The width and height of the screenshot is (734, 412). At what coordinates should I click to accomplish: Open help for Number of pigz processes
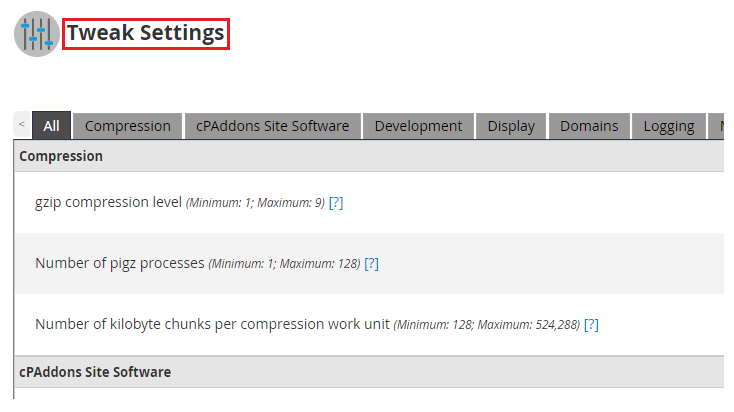[371, 264]
